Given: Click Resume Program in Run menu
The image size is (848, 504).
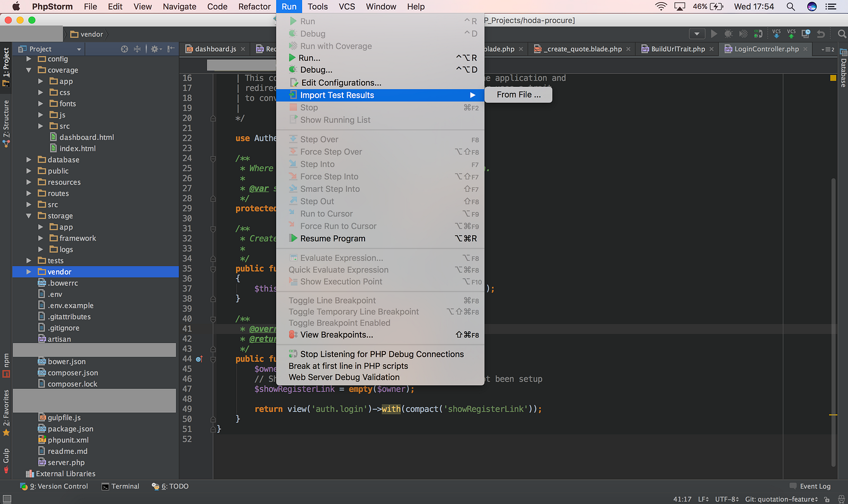Looking at the screenshot, I should pyautogui.click(x=380, y=238).
